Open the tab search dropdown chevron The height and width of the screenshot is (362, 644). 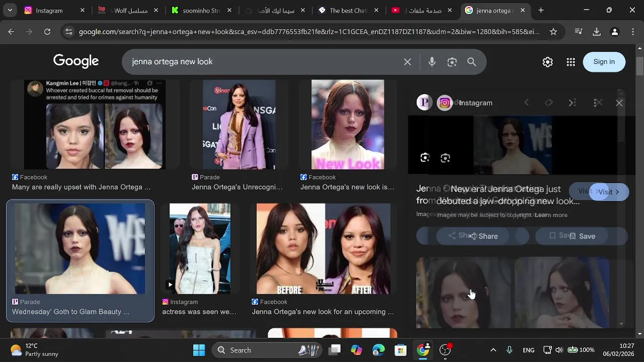click(x=10, y=10)
